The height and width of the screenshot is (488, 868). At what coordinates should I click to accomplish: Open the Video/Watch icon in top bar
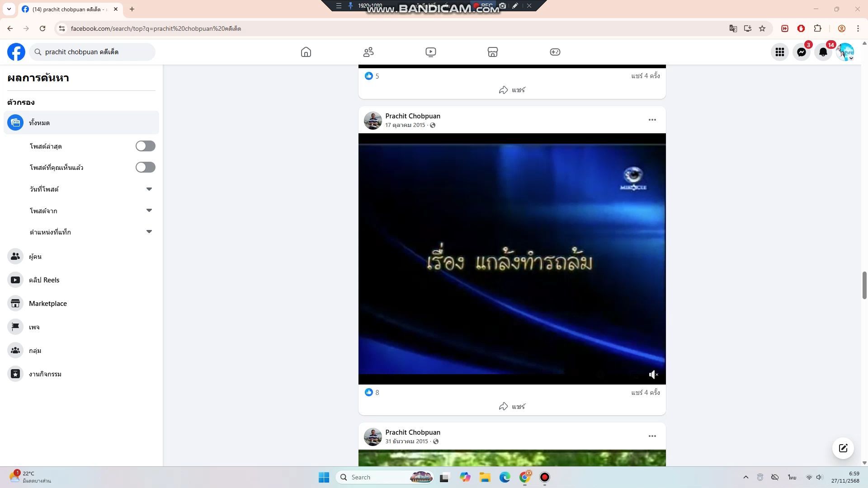coord(431,52)
